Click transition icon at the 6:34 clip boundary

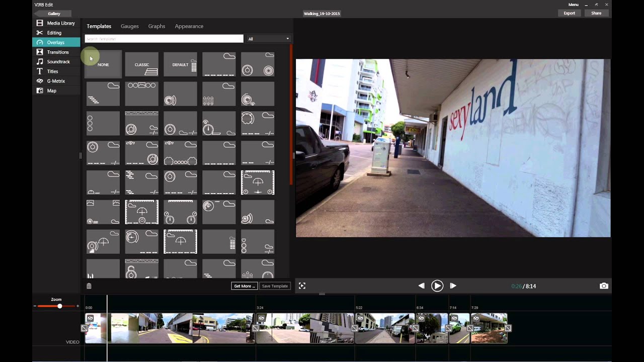click(x=416, y=328)
